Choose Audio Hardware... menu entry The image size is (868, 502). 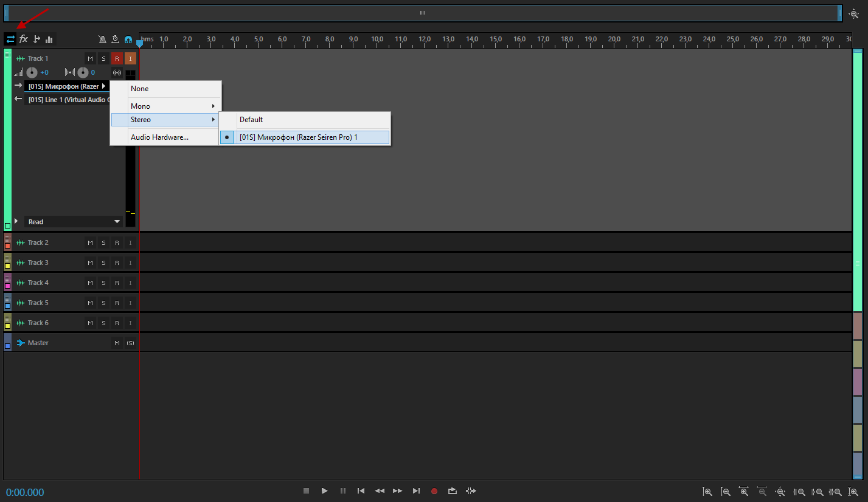(x=159, y=137)
